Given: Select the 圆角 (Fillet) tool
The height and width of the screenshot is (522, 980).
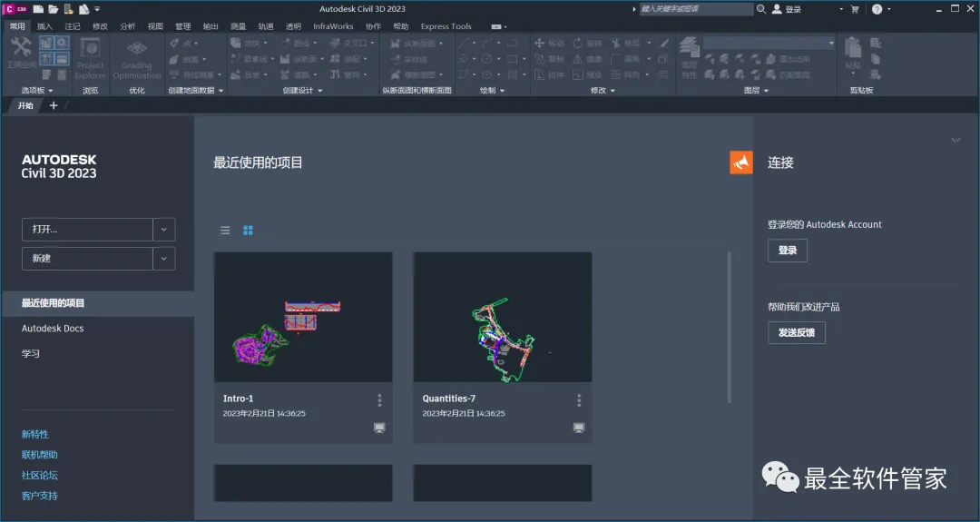Looking at the screenshot, I should click(x=625, y=59).
